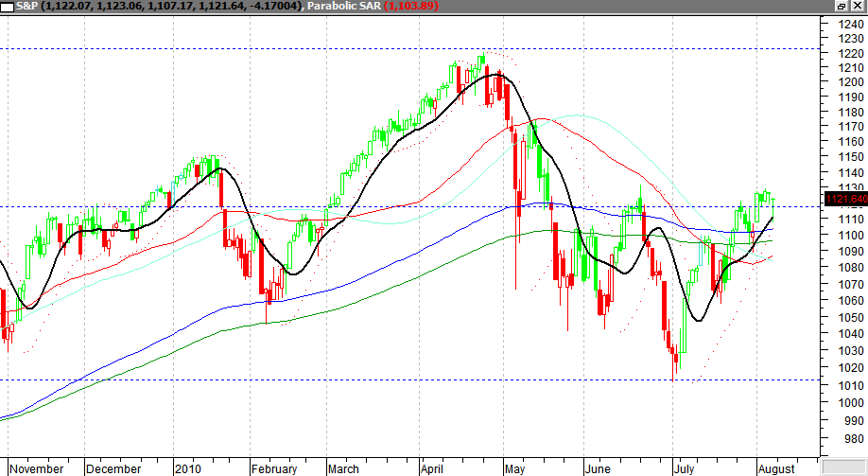Click the gray box in bottom-right corner
This screenshot has width=868, height=476.
844,467
